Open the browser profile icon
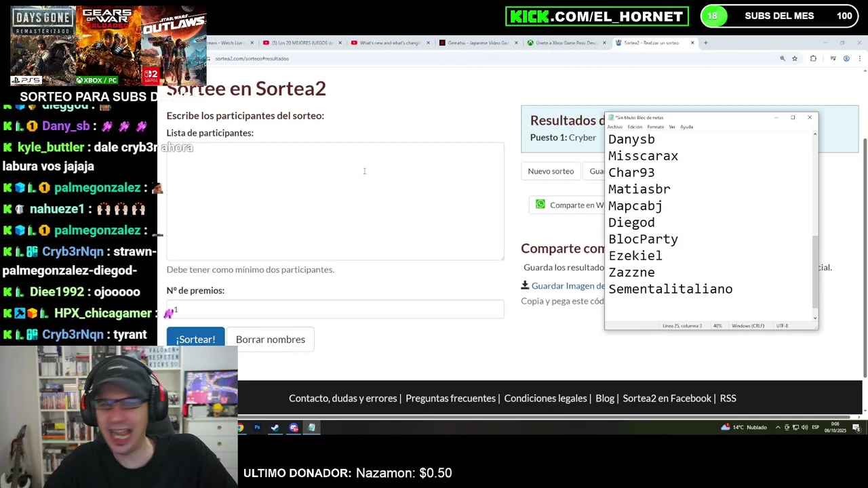Screen dimensions: 868x488 click(x=846, y=58)
